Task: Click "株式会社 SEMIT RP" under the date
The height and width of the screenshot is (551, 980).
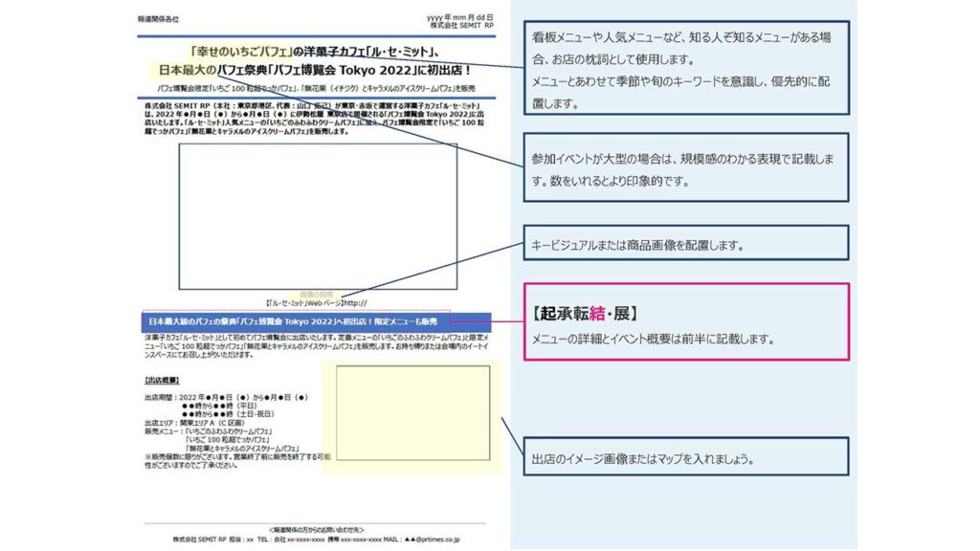Action: [461, 26]
